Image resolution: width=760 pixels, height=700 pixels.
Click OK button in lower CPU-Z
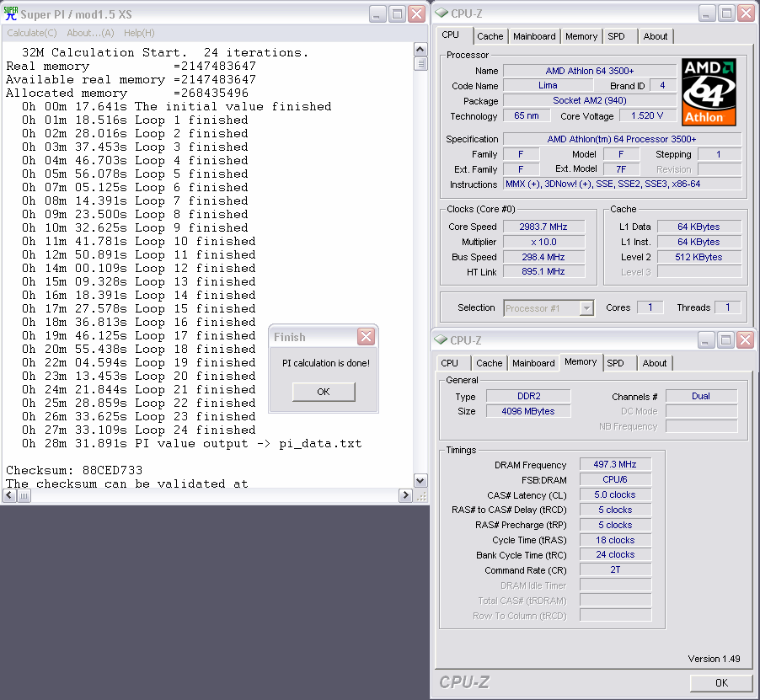pos(721,682)
